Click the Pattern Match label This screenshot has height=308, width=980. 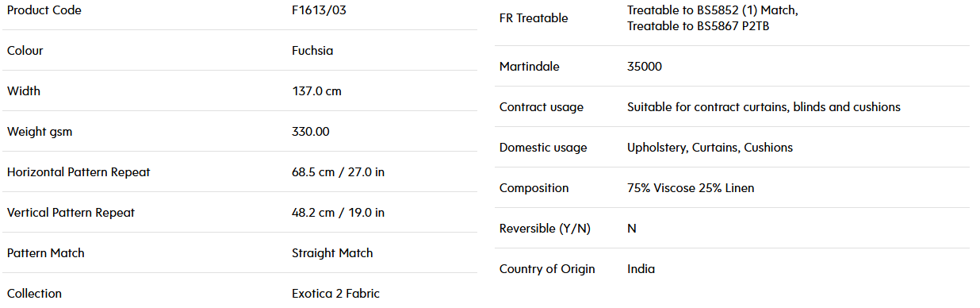click(x=46, y=253)
